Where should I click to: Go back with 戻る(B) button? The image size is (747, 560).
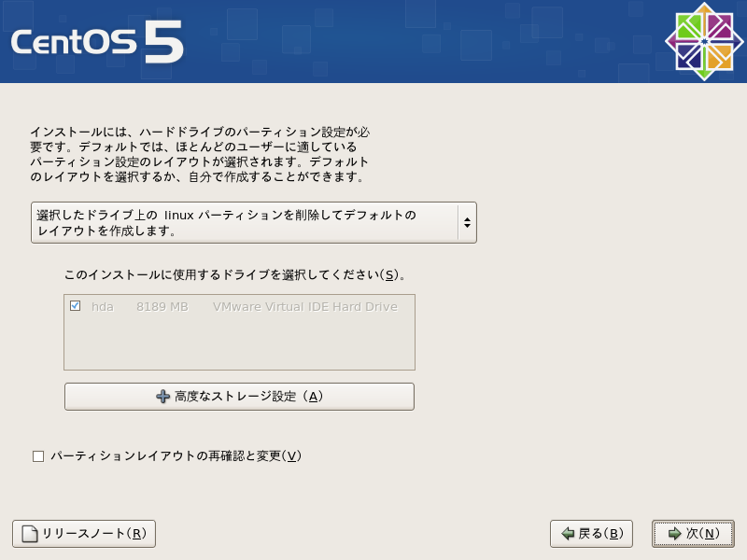(x=591, y=533)
